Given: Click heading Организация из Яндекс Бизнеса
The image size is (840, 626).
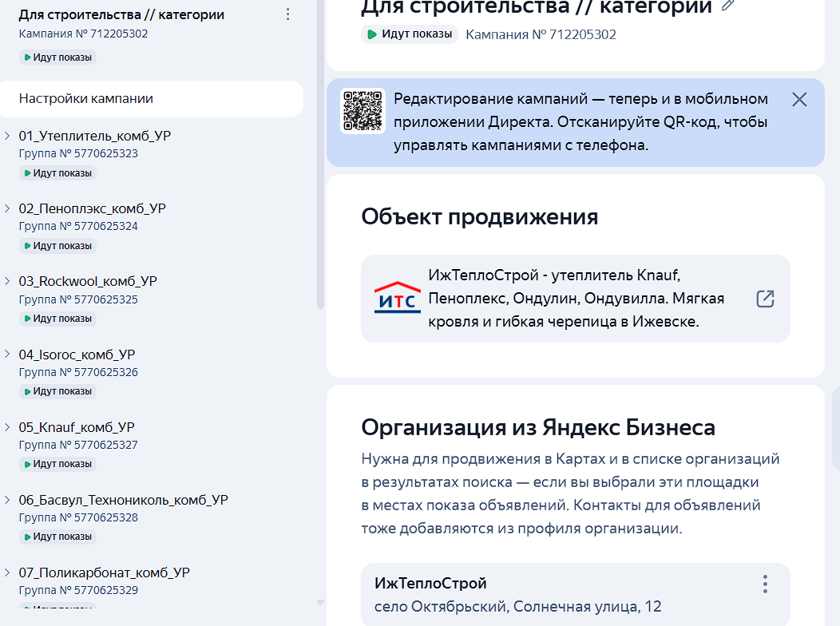Looking at the screenshot, I should [538, 428].
